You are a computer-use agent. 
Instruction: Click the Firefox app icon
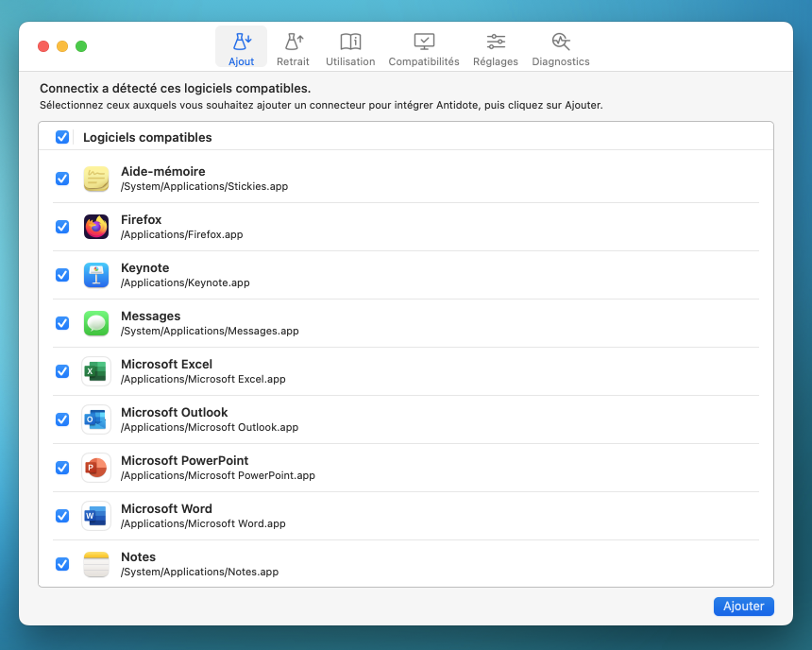point(96,227)
